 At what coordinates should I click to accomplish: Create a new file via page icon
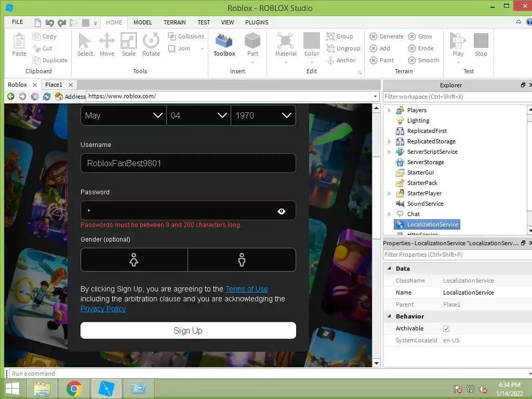coord(37,23)
